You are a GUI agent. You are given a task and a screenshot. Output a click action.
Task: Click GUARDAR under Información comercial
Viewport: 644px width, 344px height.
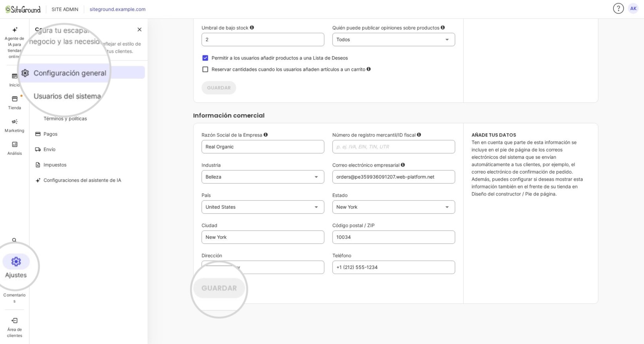(x=219, y=288)
